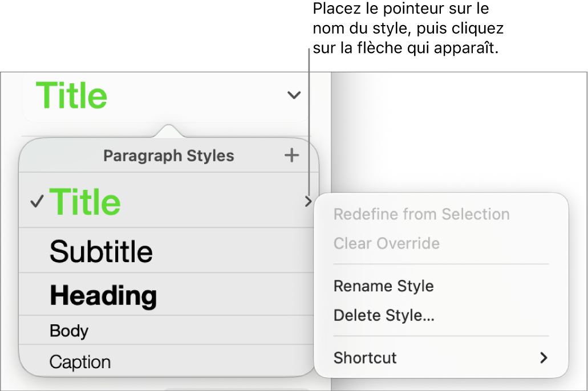Uncheck the checkmark applied to the Title style
588x391 pixels.
click(x=36, y=202)
